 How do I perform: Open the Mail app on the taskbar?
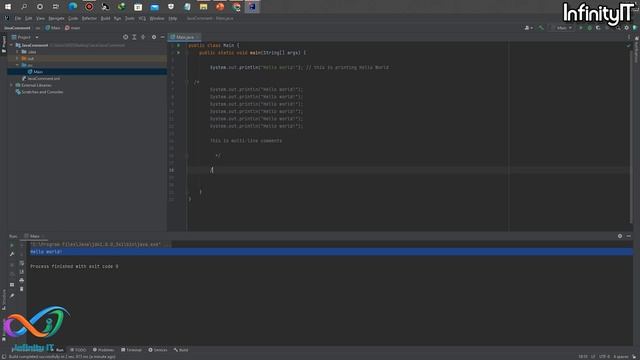click(154, 7)
